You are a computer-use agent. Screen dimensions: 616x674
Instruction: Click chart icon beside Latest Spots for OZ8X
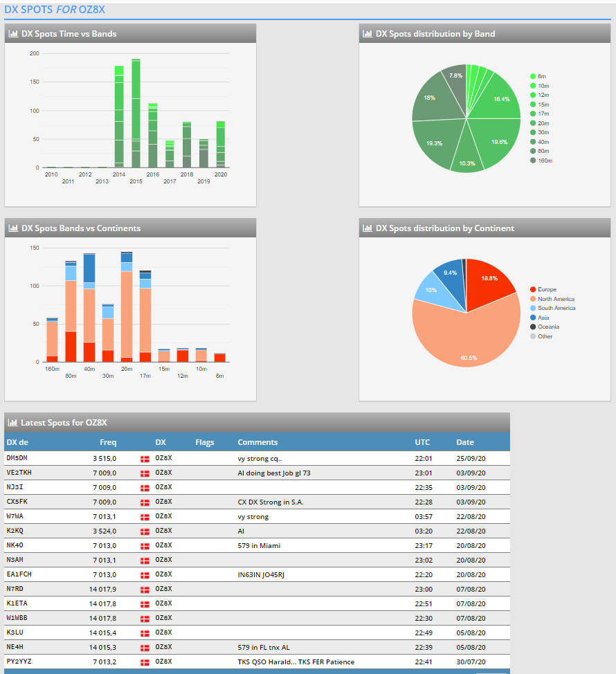pos(12,422)
